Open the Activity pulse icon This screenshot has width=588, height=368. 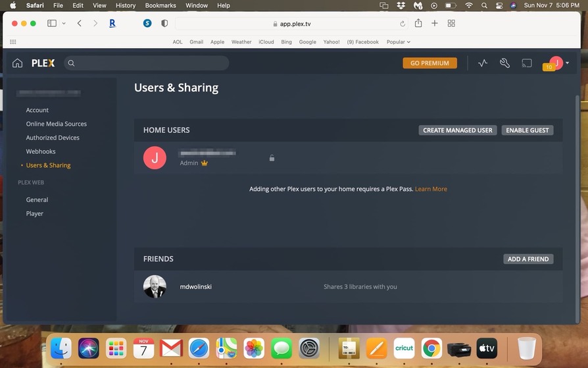(x=483, y=63)
